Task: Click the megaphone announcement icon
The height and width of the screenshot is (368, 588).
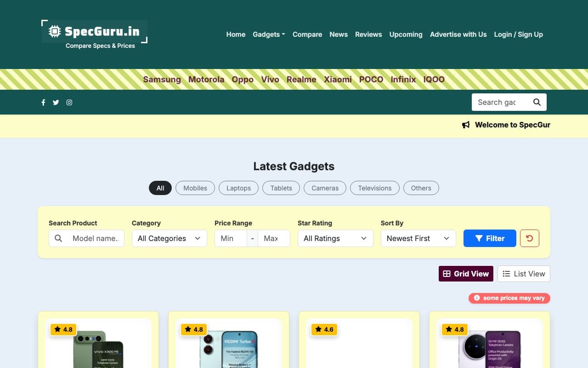Action: (x=466, y=125)
